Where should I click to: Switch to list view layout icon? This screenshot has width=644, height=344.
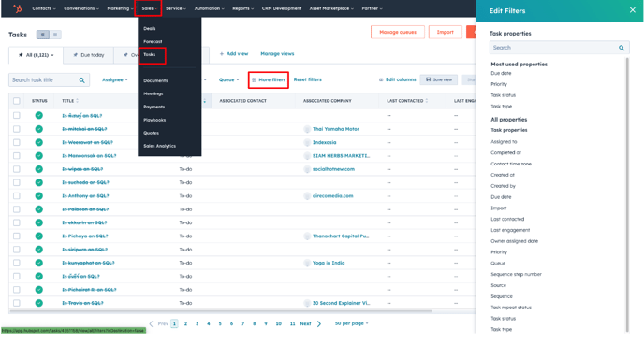click(x=43, y=35)
